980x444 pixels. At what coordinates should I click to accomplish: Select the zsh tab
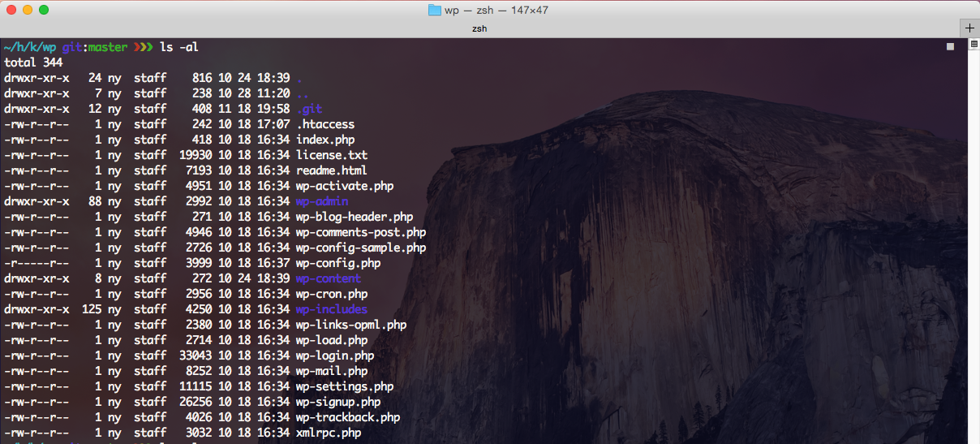click(x=479, y=28)
